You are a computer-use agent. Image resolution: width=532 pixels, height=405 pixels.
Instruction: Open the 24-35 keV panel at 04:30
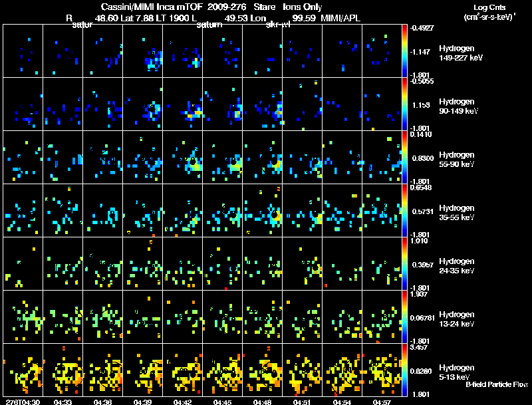pyautogui.click(x=23, y=264)
